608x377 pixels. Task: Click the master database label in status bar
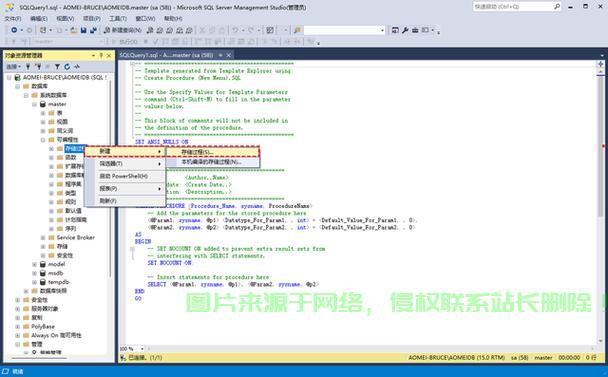[x=543, y=358]
